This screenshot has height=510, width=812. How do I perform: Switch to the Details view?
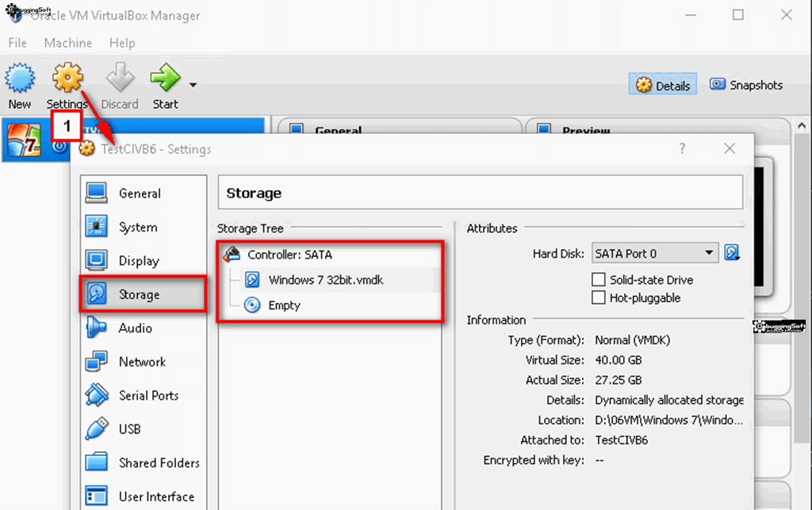pyautogui.click(x=663, y=84)
